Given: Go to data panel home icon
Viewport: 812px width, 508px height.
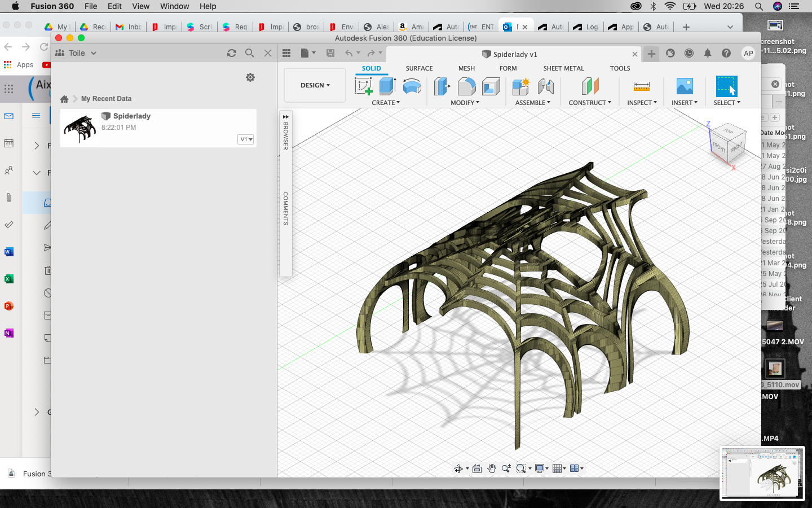Looking at the screenshot, I should [64, 99].
